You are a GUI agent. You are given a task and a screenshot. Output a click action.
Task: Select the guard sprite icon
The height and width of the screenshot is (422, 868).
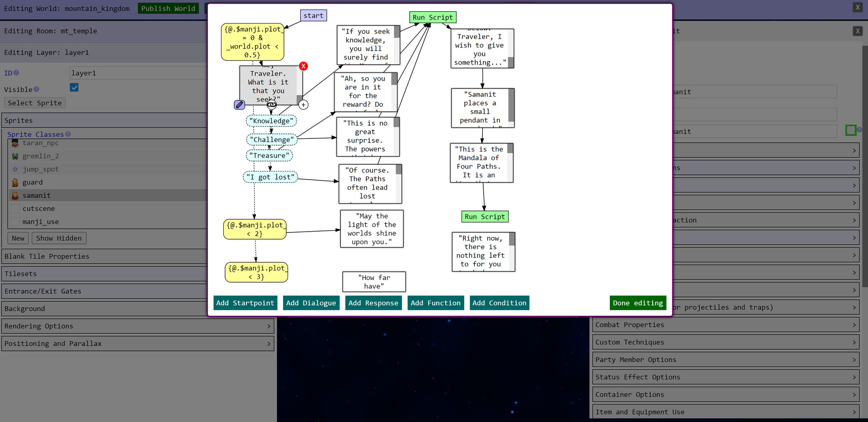click(15, 182)
